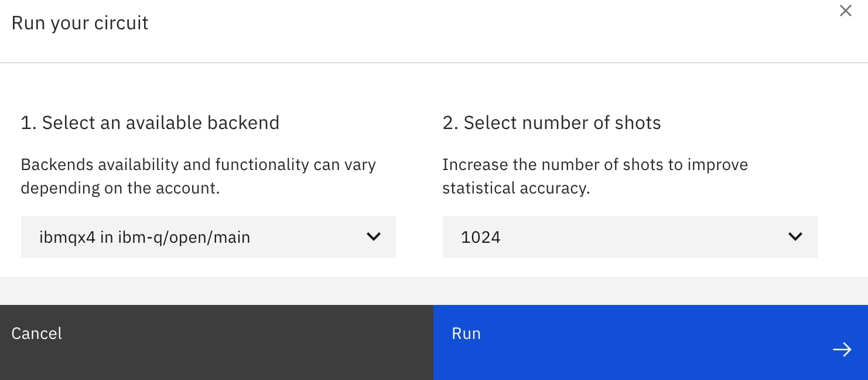Click the right arrow icon on Run
The height and width of the screenshot is (380, 868).
click(x=842, y=350)
